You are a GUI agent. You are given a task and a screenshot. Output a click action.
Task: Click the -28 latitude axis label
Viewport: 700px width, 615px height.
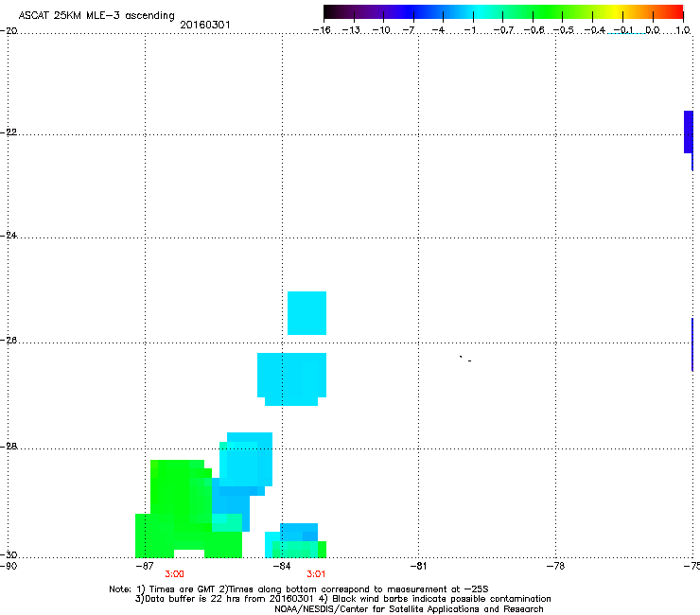(9, 447)
